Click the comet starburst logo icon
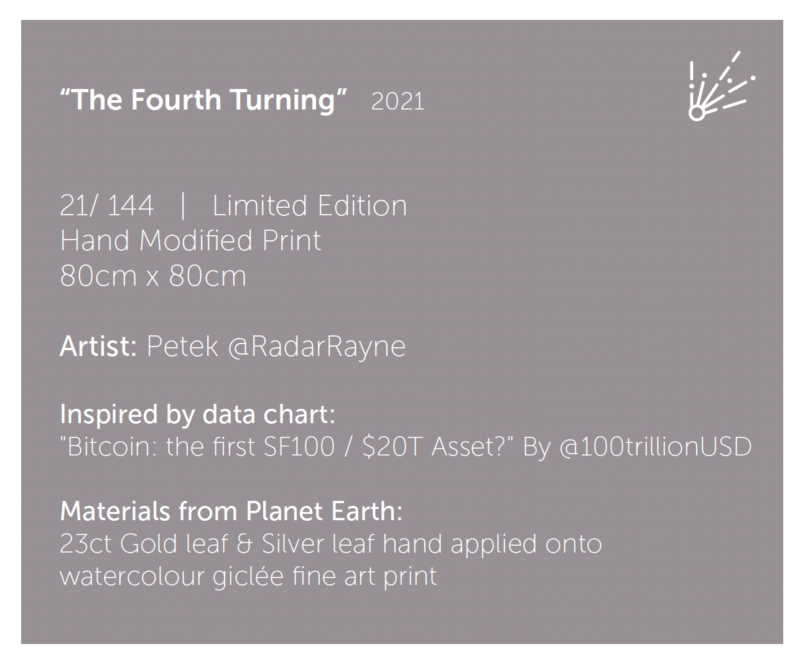The image size is (800, 672). click(722, 86)
